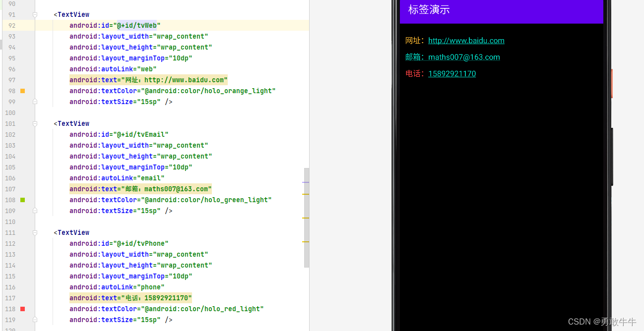Screen dimensions: 644x331
Task: Click the android:text 网址 attribute line 97
Action: coord(148,80)
